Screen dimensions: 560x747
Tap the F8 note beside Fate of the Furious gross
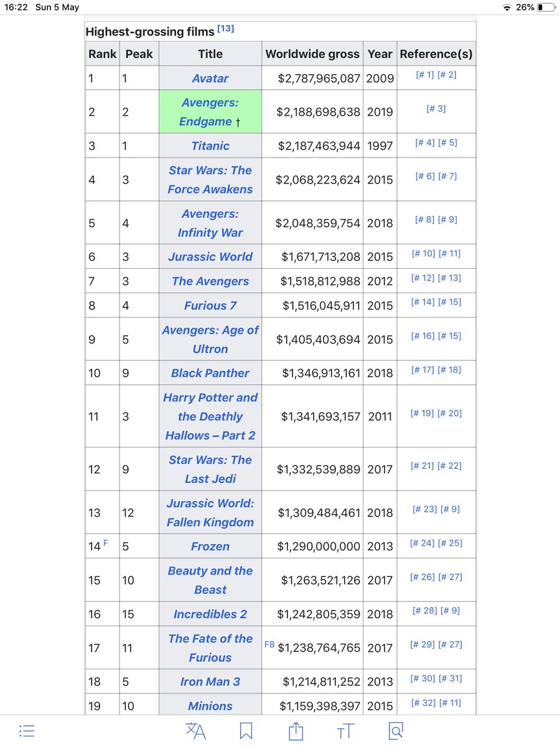tap(269, 644)
